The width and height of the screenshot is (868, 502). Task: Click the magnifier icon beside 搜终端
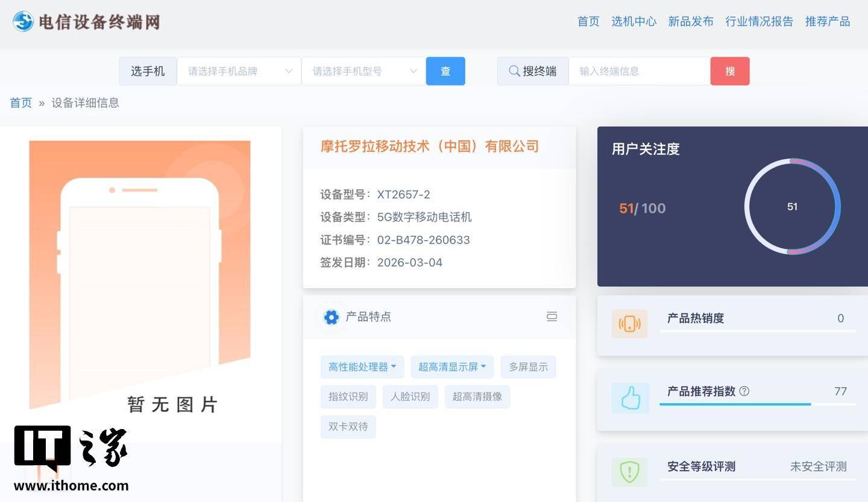click(x=514, y=71)
